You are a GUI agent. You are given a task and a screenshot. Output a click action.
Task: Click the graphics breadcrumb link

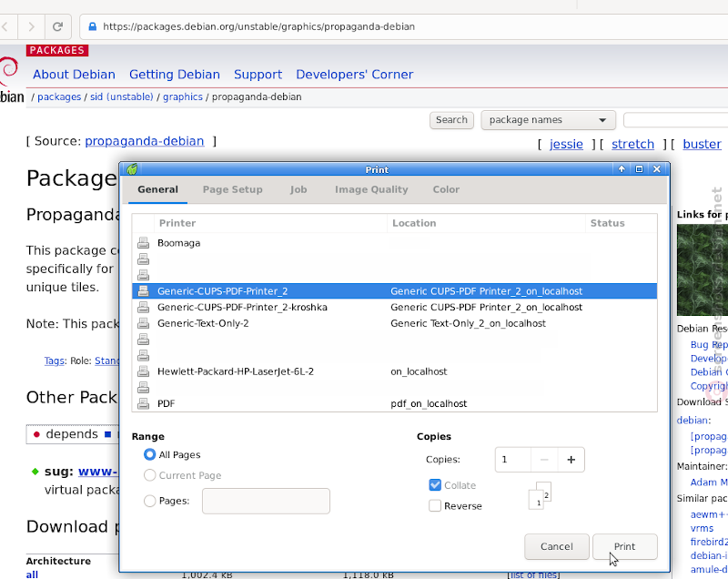[183, 96]
